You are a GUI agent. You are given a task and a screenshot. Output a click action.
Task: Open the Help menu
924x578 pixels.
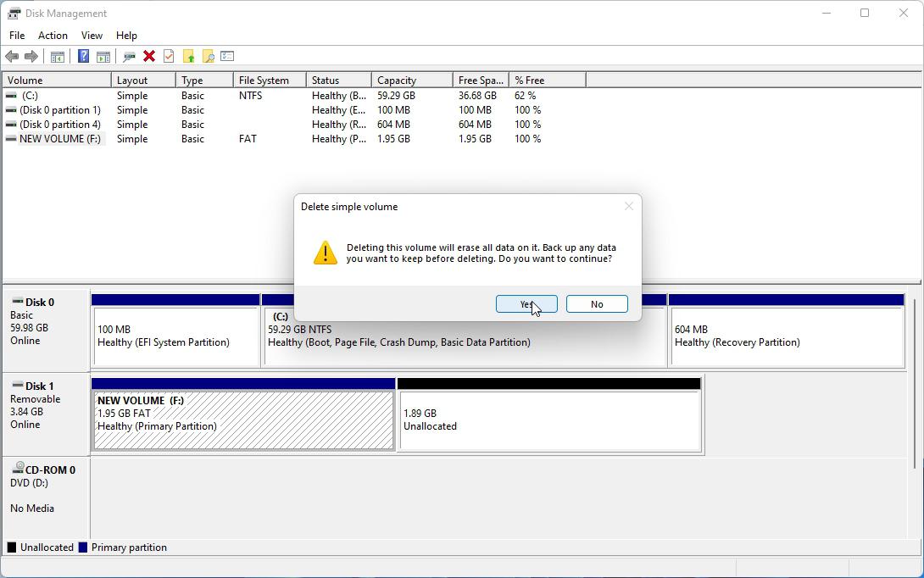point(126,36)
